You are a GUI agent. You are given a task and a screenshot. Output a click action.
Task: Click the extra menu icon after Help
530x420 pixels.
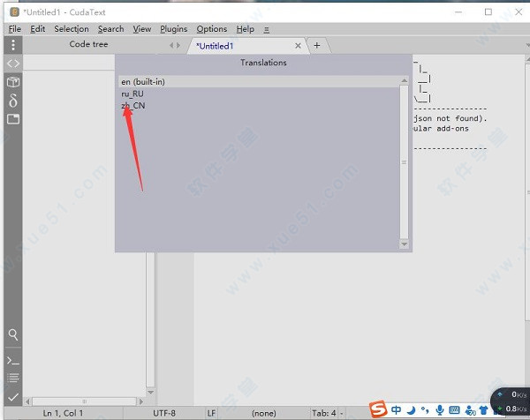point(267,30)
